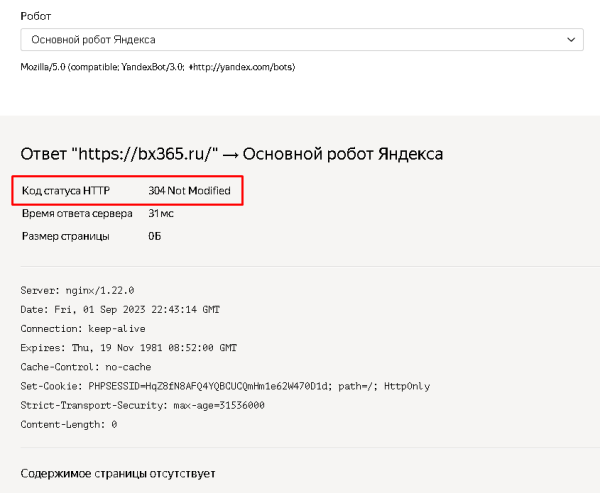Open the Робот dropdown 'Основной робот Яндекса'
This screenshot has width=600, height=493.
(x=302, y=39)
